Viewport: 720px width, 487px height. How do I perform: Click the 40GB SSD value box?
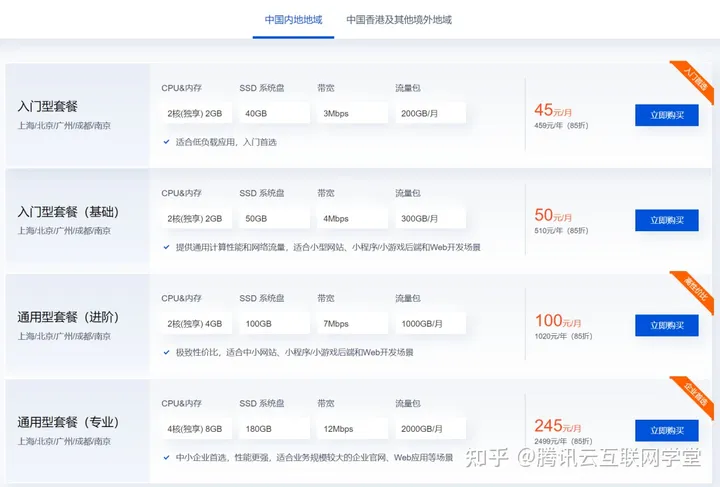[x=274, y=113]
